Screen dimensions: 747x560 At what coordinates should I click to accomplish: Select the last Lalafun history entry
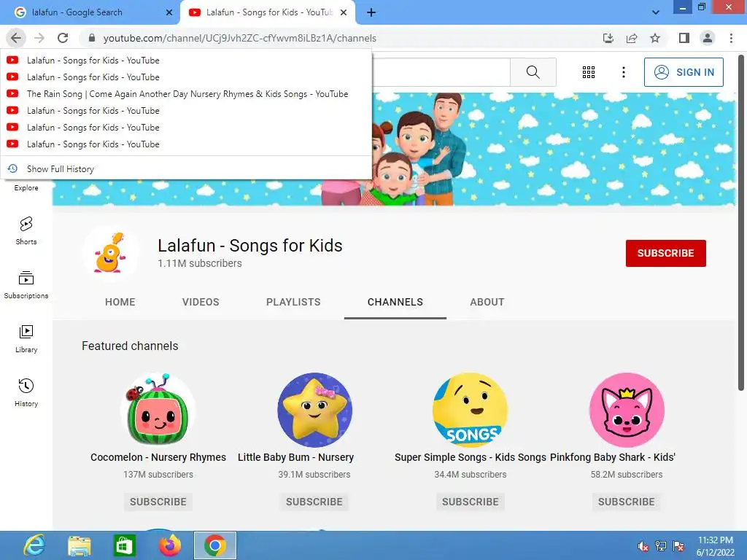[186, 144]
